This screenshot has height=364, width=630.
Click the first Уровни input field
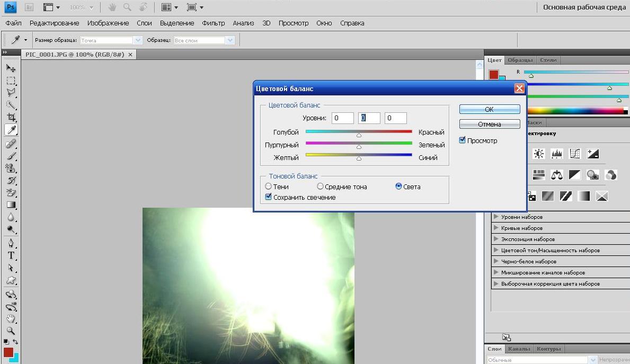[342, 118]
